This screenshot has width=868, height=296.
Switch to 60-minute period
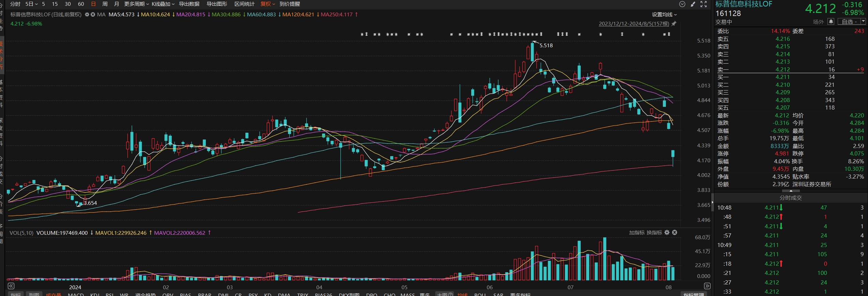(81, 4)
